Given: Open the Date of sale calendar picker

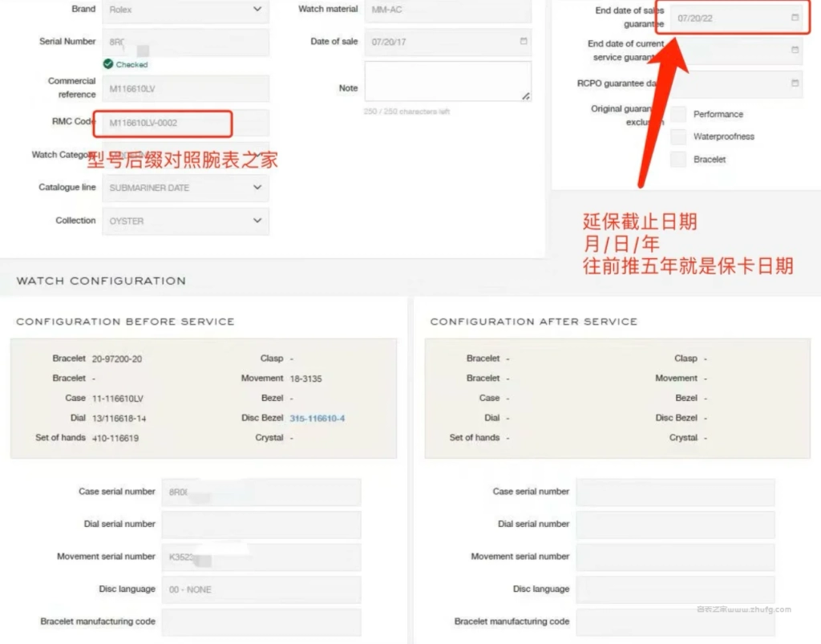Looking at the screenshot, I should (524, 41).
